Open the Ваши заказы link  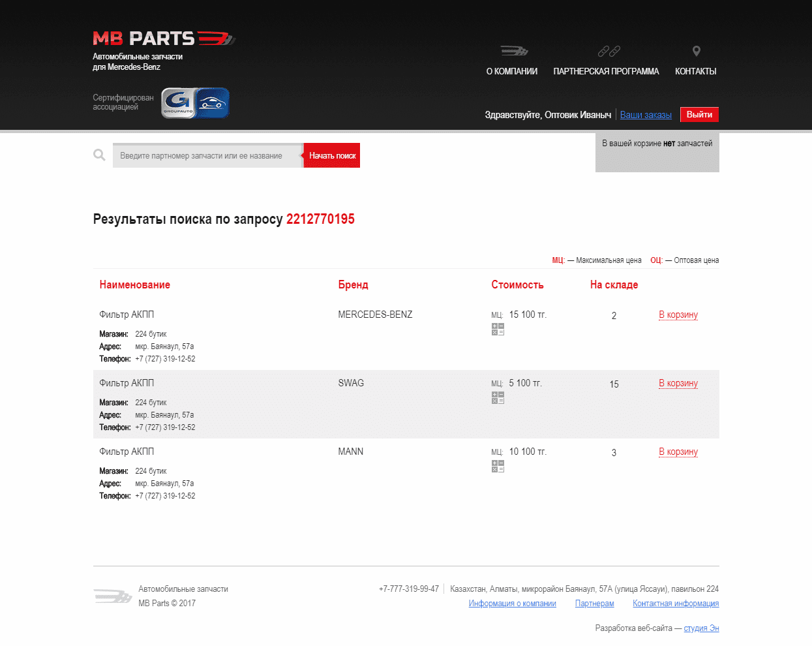click(x=646, y=115)
